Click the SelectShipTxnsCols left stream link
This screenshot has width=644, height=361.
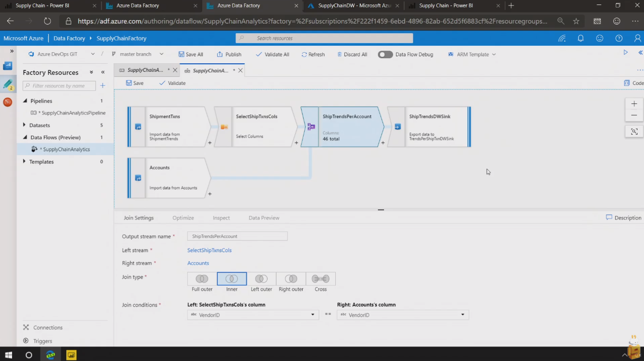pyautogui.click(x=209, y=250)
